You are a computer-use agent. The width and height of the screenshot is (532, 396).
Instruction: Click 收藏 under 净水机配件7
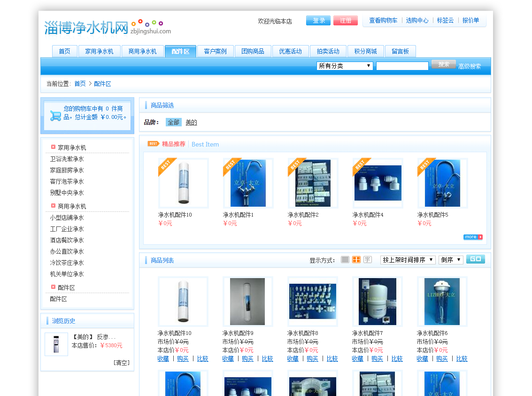[x=358, y=358]
